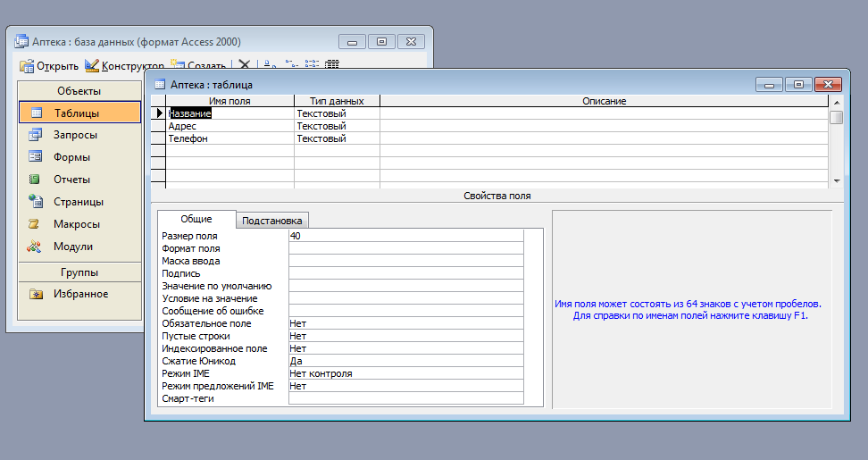Viewport: 868px width, 460px height.
Task: Click the Тип данных column header
Action: pyautogui.click(x=338, y=101)
